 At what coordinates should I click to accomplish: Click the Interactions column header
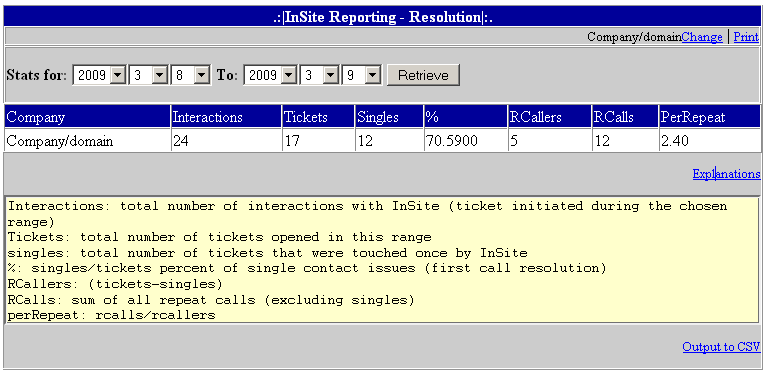tap(226, 117)
